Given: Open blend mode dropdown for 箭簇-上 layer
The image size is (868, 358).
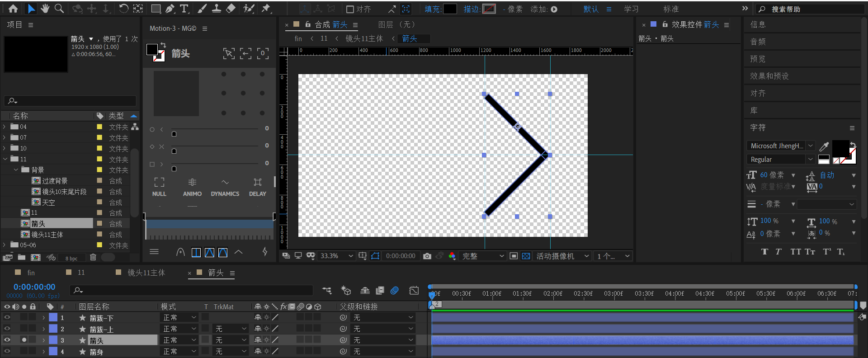Looking at the screenshot, I should [180, 329].
